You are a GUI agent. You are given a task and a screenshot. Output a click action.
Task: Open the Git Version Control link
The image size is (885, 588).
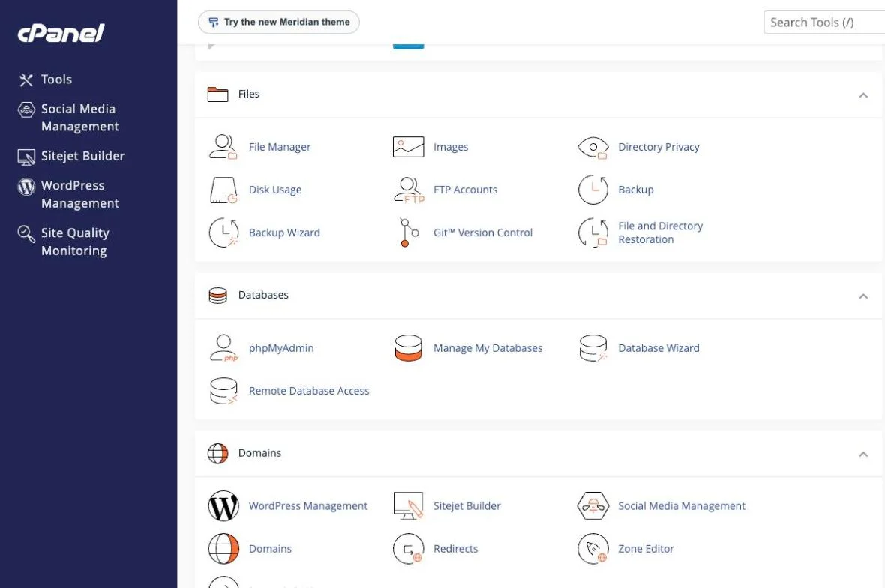(x=483, y=232)
